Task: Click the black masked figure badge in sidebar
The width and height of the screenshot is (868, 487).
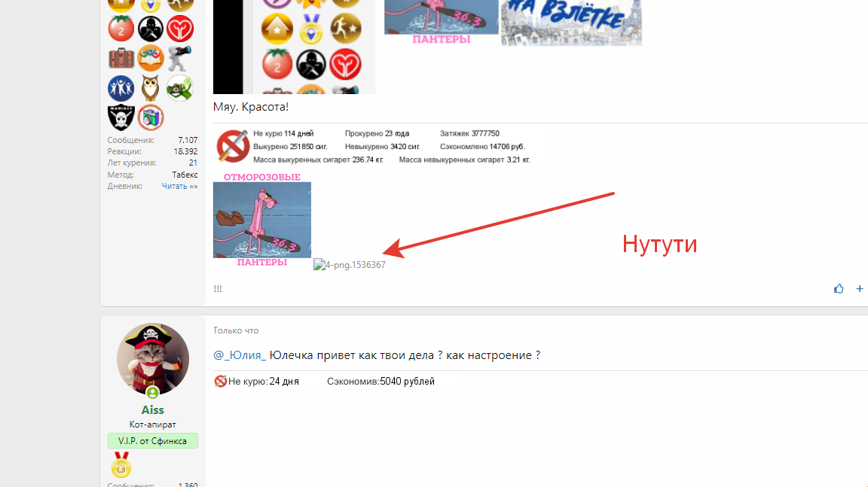Action: (x=150, y=29)
